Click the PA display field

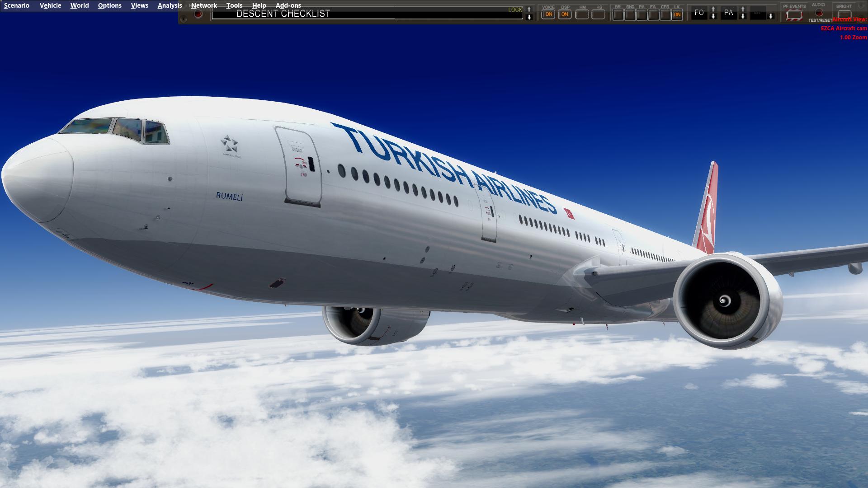pos(728,13)
